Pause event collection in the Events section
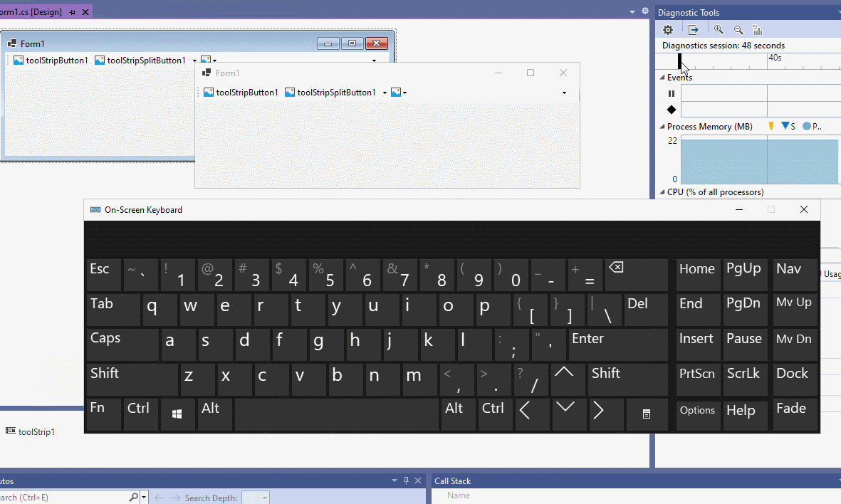The width and height of the screenshot is (841, 504). [x=670, y=93]
